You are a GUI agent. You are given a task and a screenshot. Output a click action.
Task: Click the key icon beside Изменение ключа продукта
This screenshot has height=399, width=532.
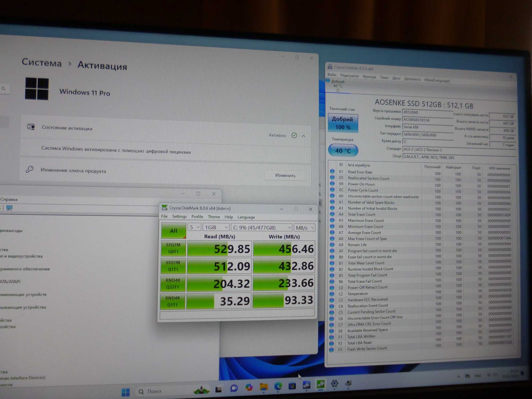tap(29, 169)
